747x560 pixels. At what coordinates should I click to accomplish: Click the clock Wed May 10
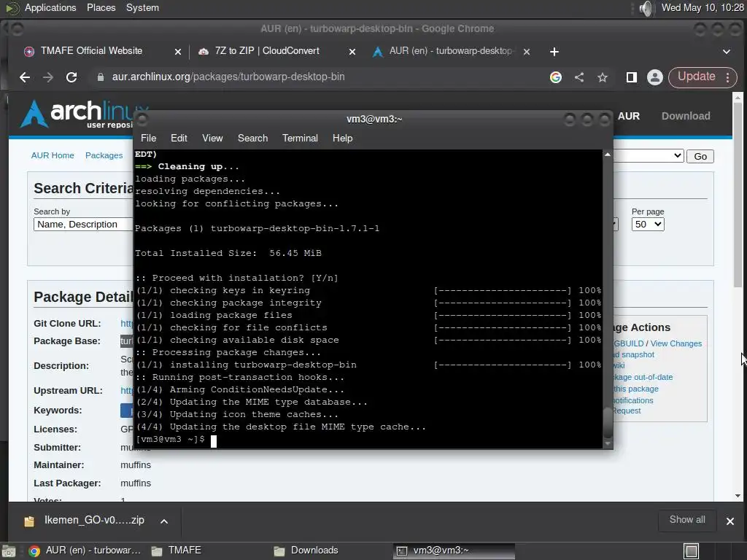[x=703, y=7]
